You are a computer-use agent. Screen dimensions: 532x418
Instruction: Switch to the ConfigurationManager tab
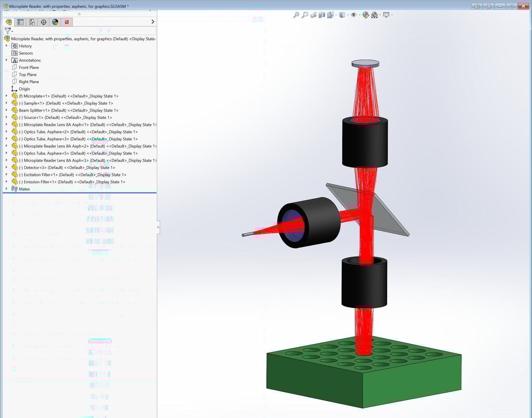[x=32, y=22]
